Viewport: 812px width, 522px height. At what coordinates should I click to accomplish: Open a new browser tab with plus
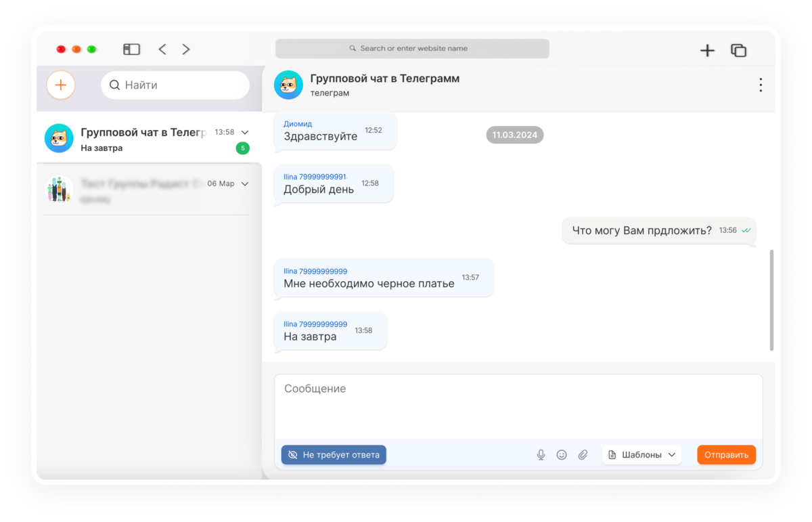(x=707, y=50)
